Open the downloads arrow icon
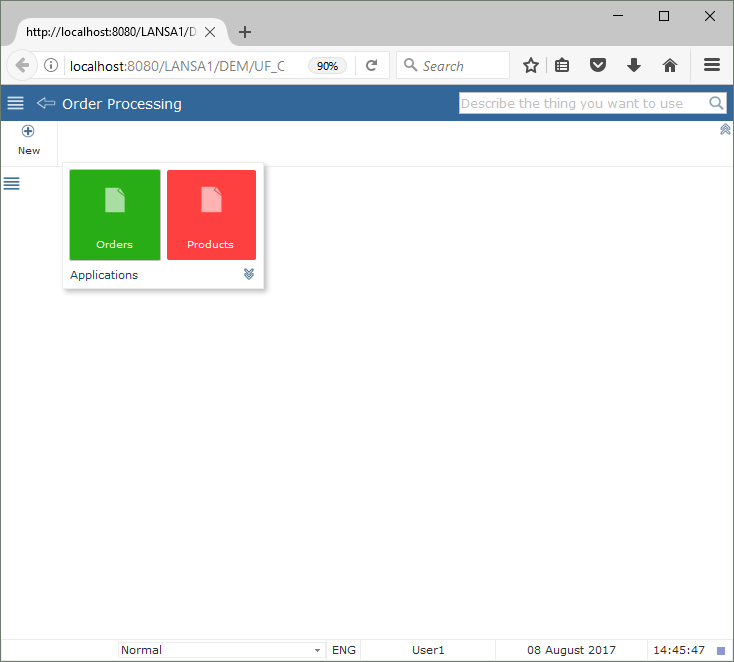 (634, 65)
